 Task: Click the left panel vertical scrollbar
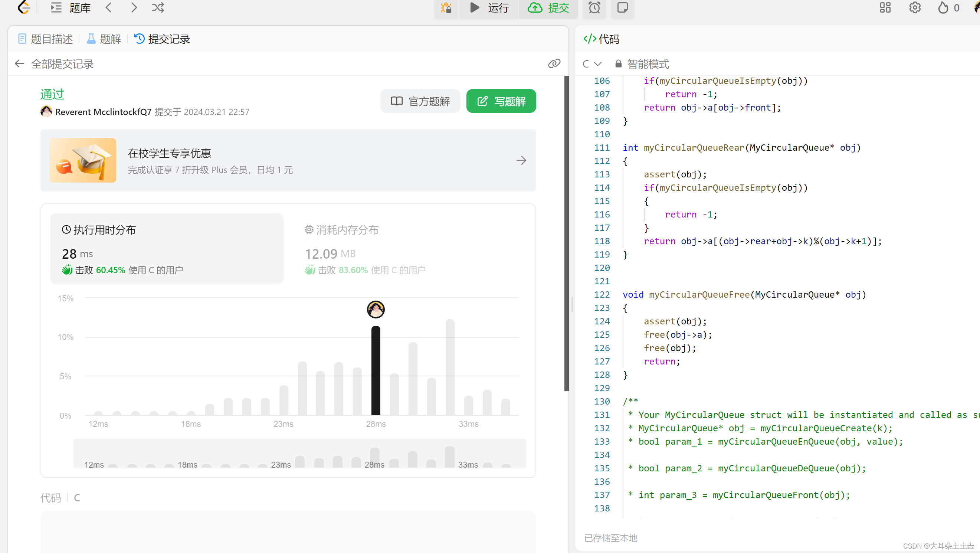coord(567,233)
